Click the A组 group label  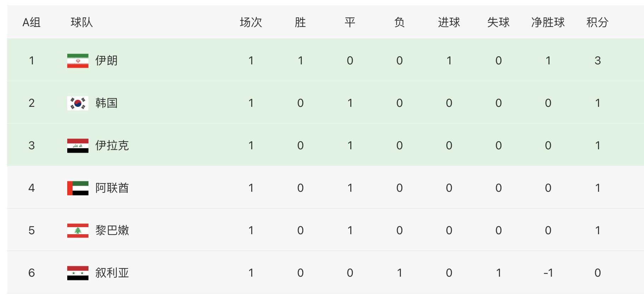point(31,22)
